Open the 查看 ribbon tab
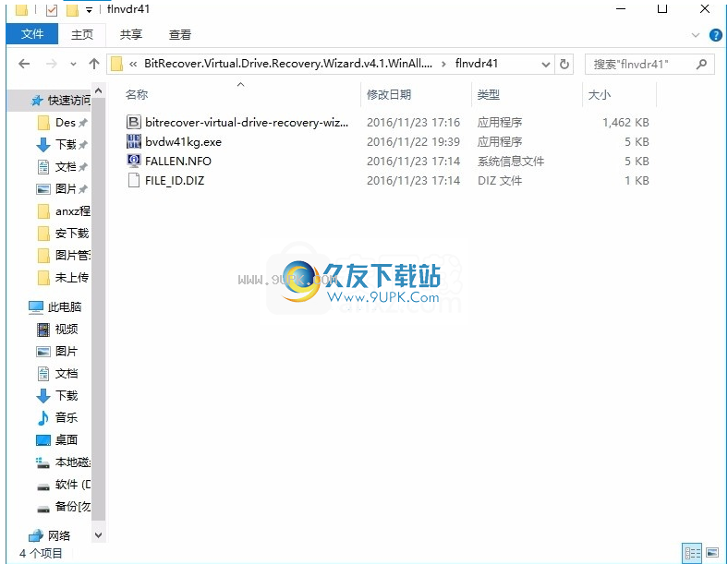This screenshot has height=564, width=728. click(180, 35)
